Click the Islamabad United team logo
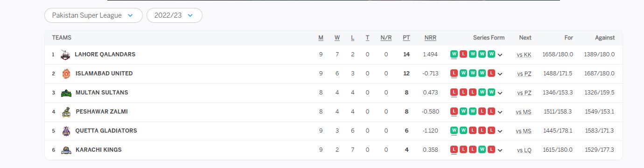Screen dimensions: 644x168 click(66, 74)
